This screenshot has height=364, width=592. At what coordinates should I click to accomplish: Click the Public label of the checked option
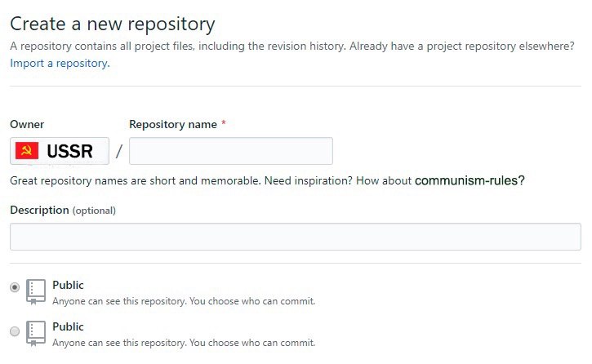(x=68, y=285)
